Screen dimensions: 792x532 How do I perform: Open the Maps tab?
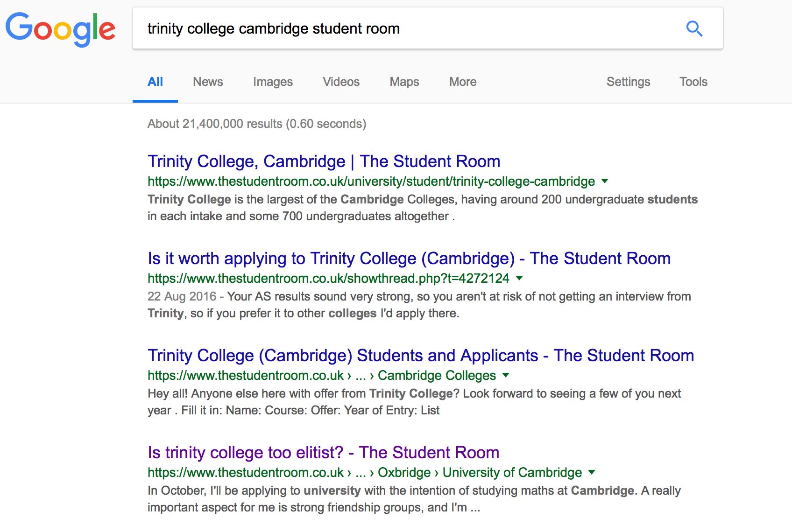coord(404,82)
